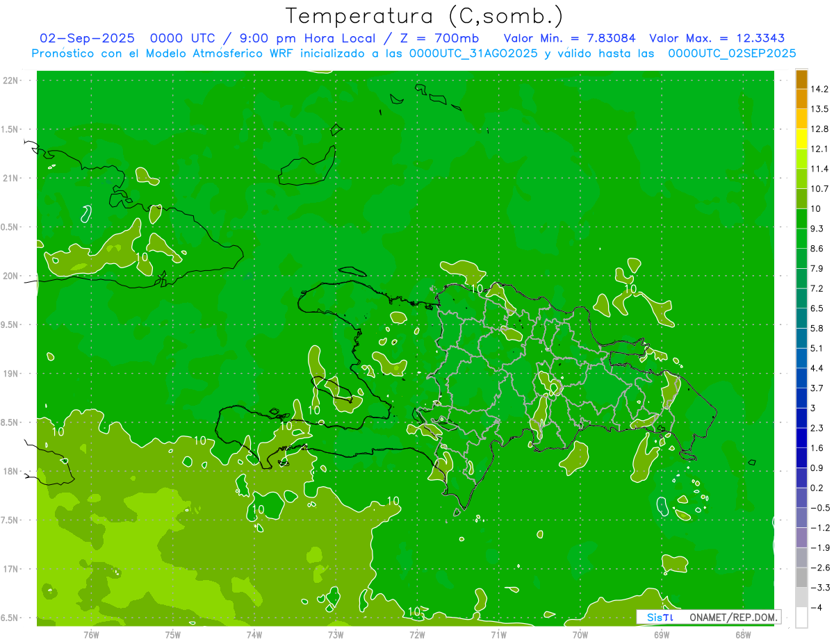Click the '0.2' color scale value
The width and height of the screenshot is (834, 644).
point(817,488)
